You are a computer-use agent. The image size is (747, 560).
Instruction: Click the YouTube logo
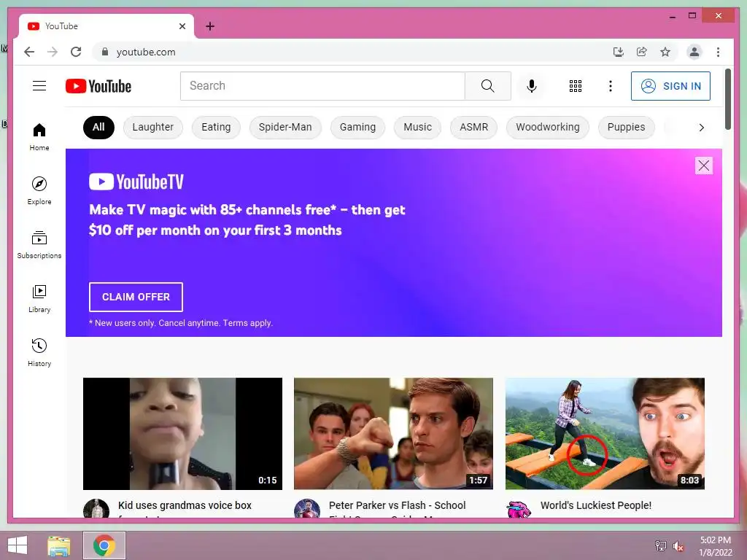pos(98,86)
